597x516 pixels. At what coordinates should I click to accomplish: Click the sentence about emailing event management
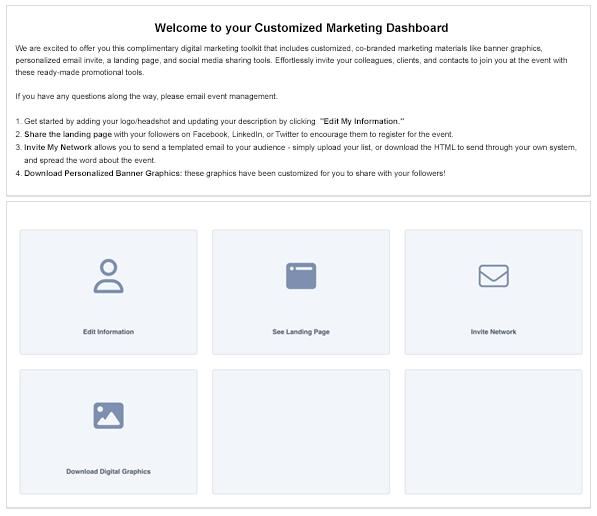click(x=146, y=96)
